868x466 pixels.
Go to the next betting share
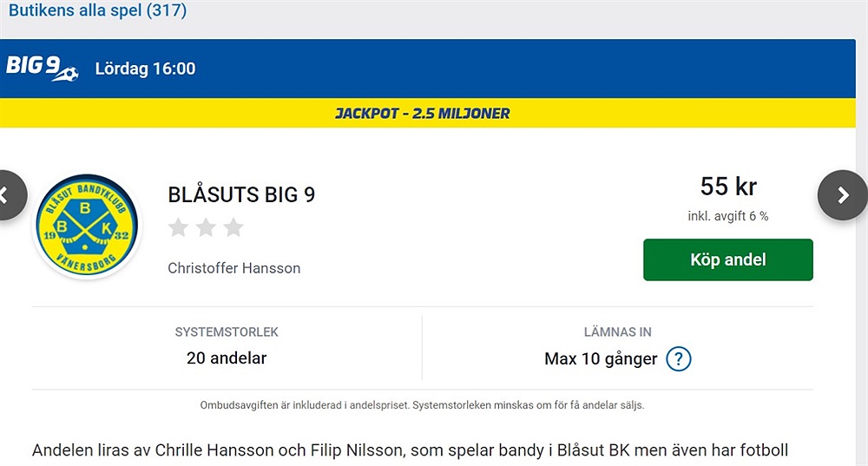pyautogui.click(x=842, y=195)
